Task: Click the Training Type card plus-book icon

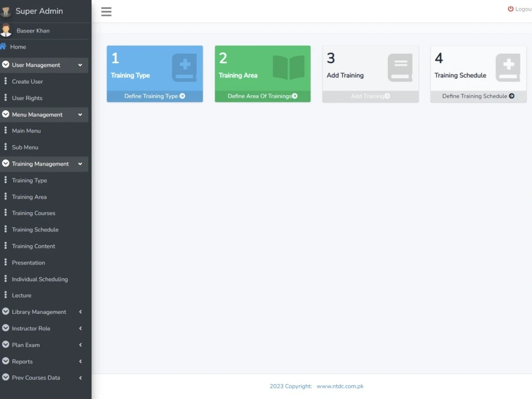Action: click(x=184, y=68)
